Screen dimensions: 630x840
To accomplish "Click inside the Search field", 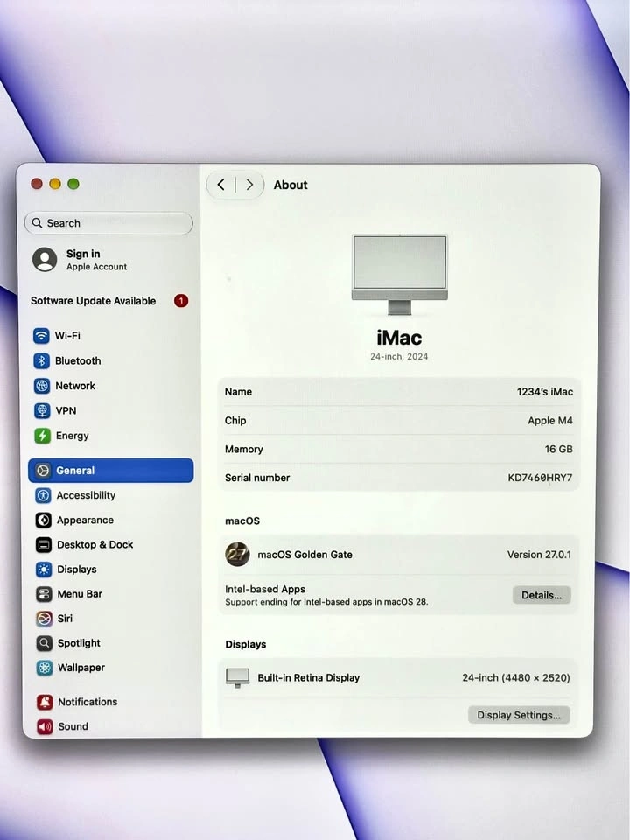I will (x=108, y=223).
